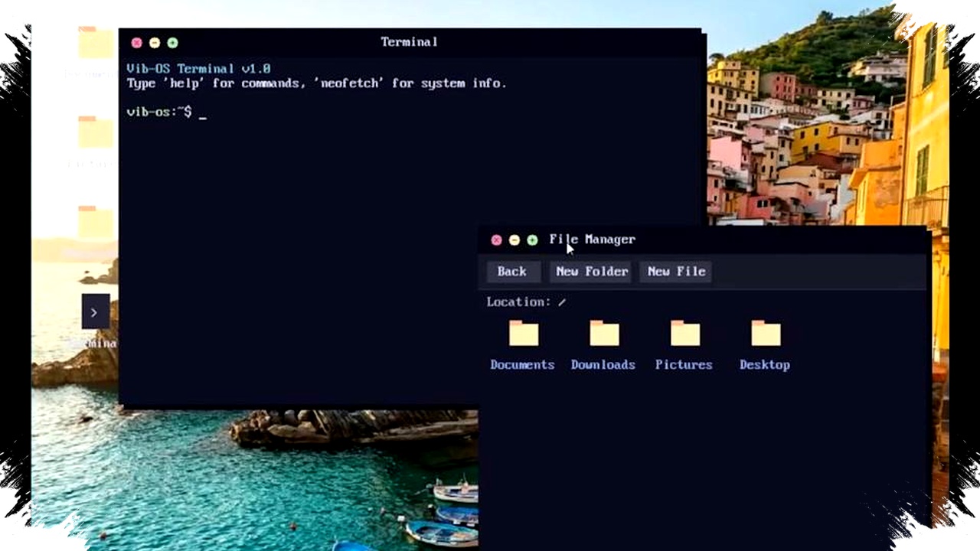Close the File Manager window
Image resolution: width=980 pixels, height=551 pixels.
[x=496, y=240]
